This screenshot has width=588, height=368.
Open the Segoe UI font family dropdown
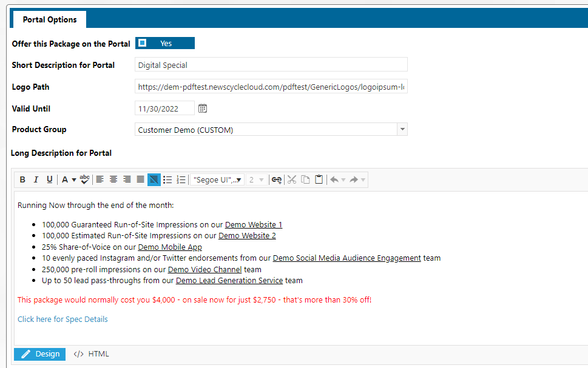click(217, 179)
